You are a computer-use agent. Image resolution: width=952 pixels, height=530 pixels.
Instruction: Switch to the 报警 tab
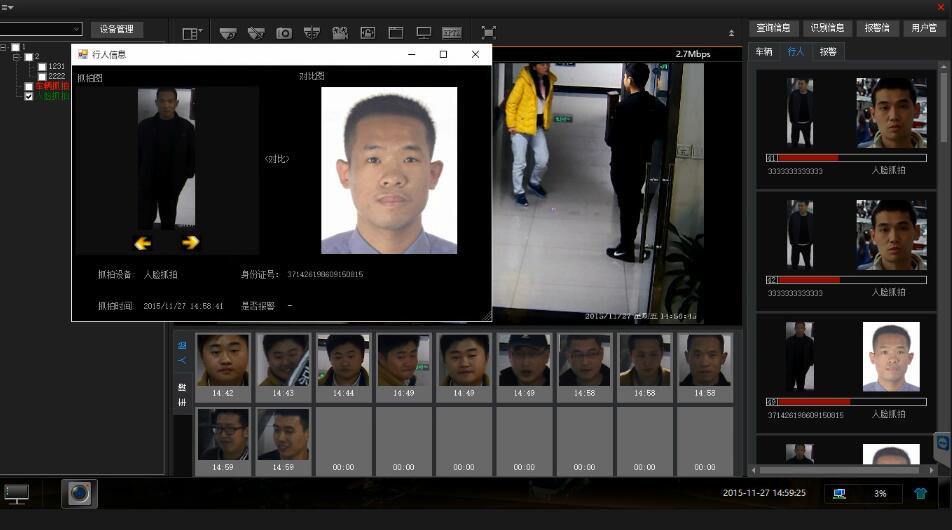point(828,51)
